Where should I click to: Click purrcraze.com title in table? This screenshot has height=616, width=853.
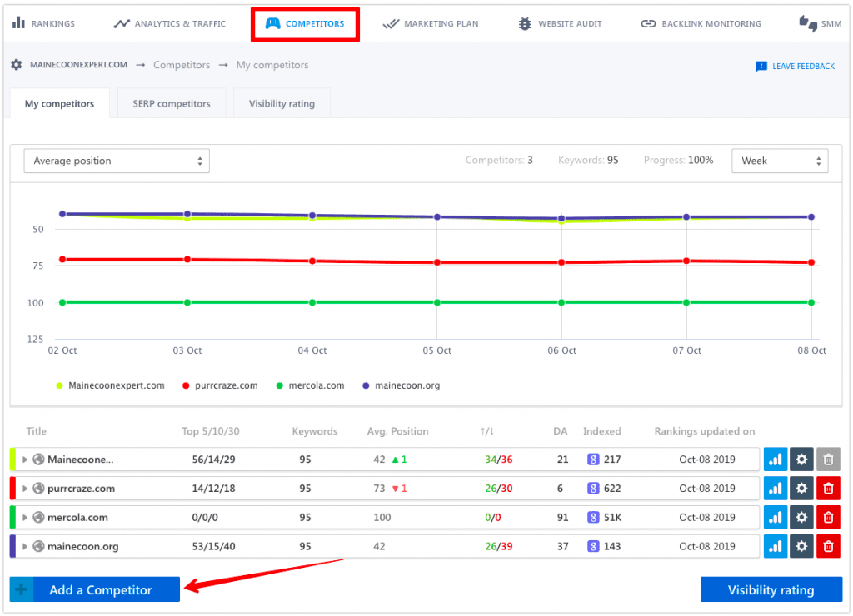click(x=81, y=489)
